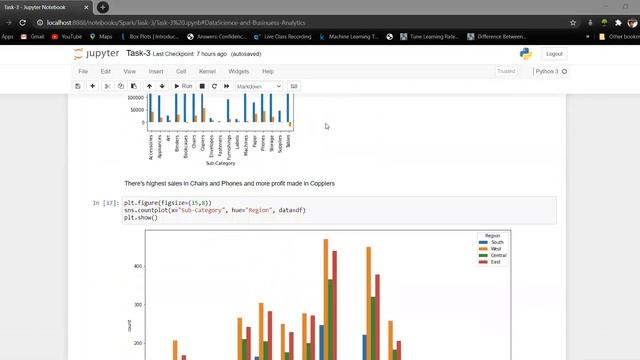Click the Python logo icon
The width and height of the screenshot is (640, 360).
(526, 54)
